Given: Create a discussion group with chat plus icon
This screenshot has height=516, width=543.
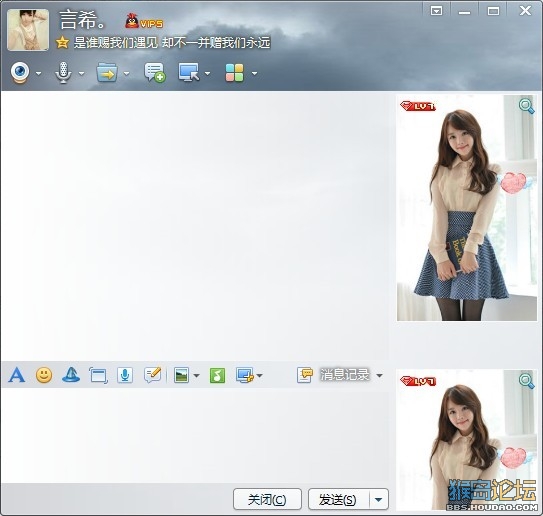Looking at the screenshot, I should point(154,73).
